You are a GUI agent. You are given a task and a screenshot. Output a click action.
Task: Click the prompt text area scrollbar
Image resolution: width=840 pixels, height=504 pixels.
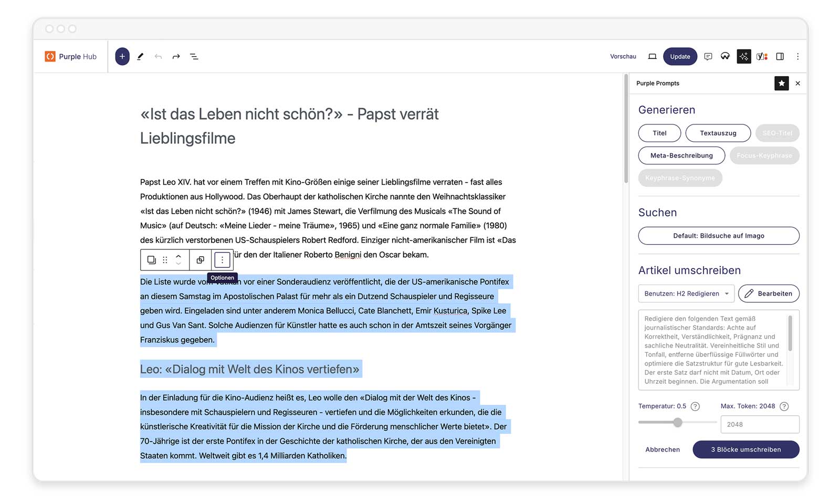point(790,333)
